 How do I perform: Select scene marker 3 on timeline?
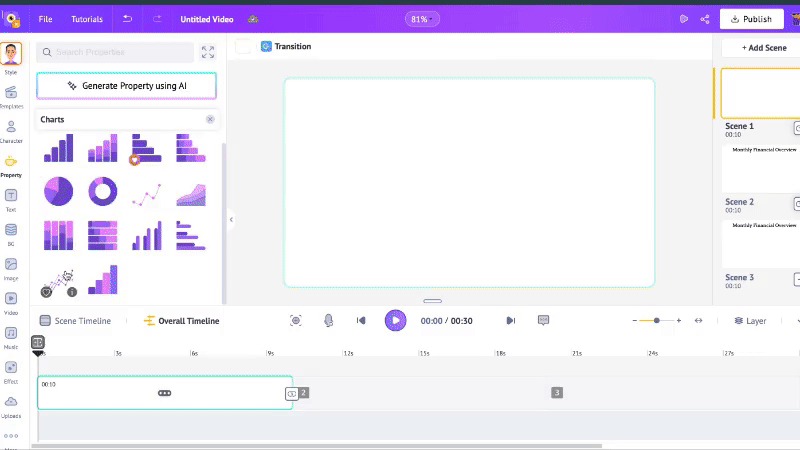557,393
